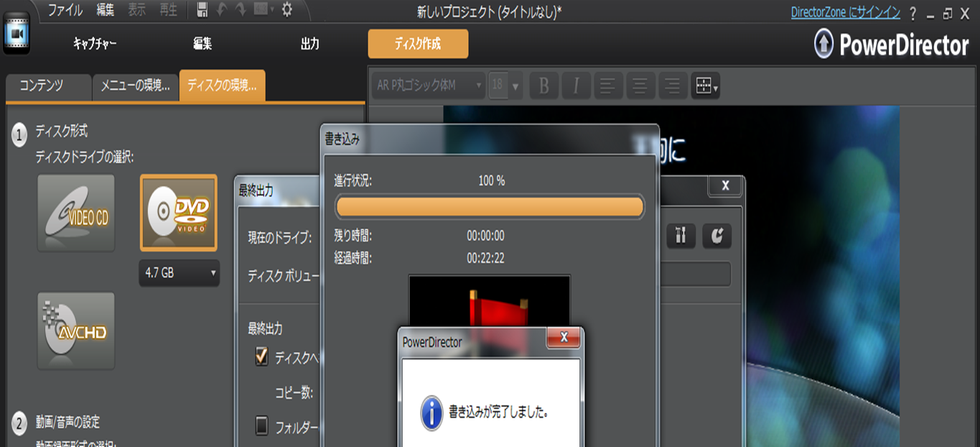Align menu text to the left
The width and height of the screenshot is (980, 447).
pyautogui.click(x=607, y=86)
